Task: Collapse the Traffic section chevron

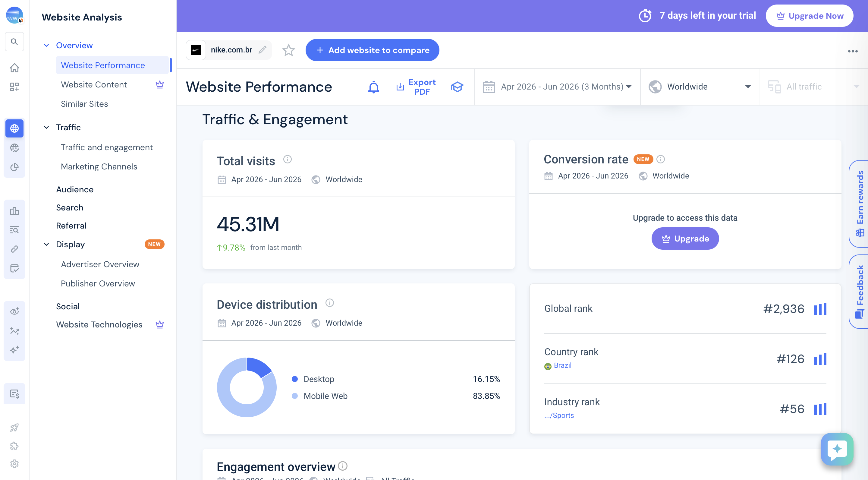Action: 46,128
